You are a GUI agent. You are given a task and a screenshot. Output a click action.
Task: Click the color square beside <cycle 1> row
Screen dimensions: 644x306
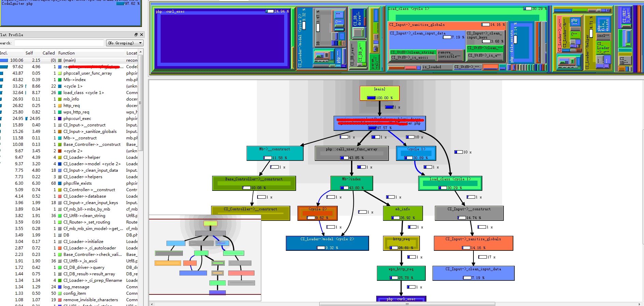(60, 86)
